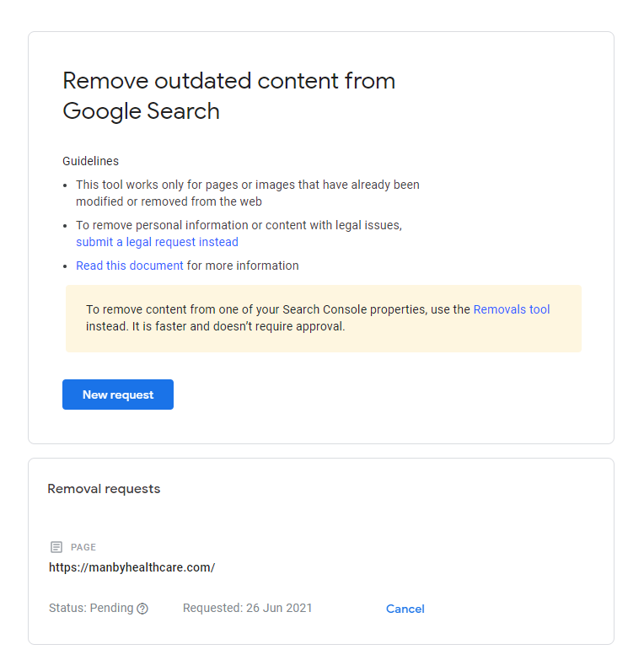Click the Requested 26 Jun 2021 date
Screen dimensions: 644x671
coord(247,608)
